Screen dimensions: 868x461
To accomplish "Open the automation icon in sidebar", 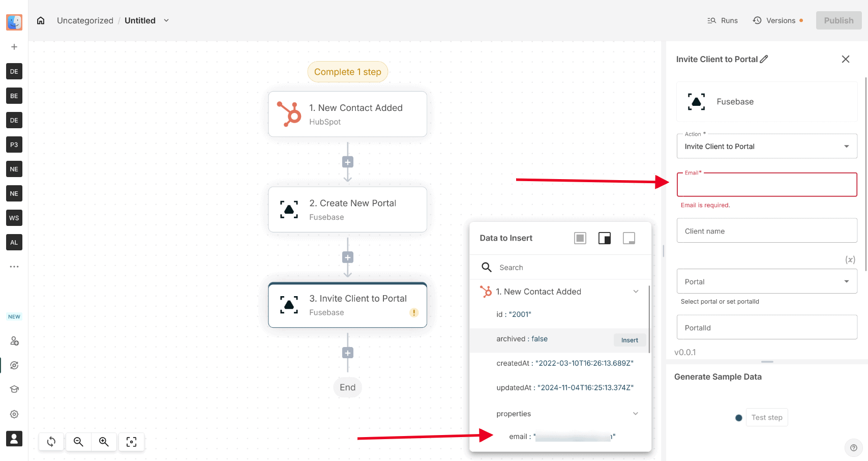I will point(14,365).
